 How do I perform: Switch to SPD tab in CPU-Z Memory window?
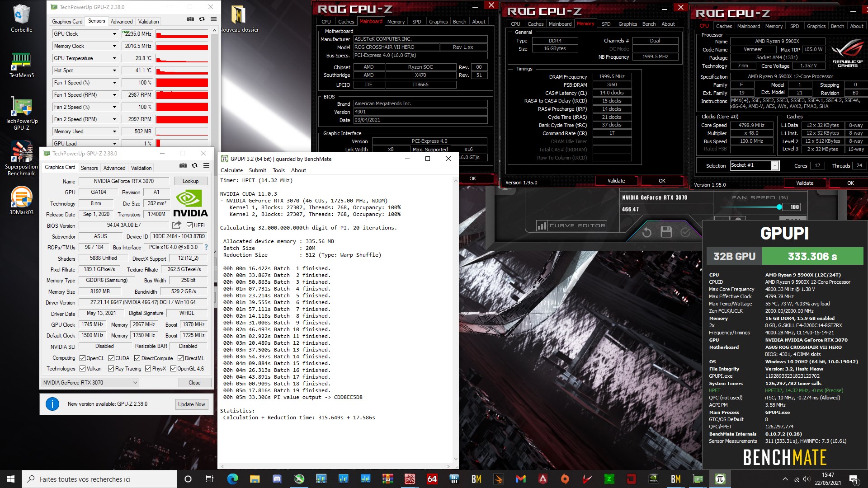coord(606,24)
